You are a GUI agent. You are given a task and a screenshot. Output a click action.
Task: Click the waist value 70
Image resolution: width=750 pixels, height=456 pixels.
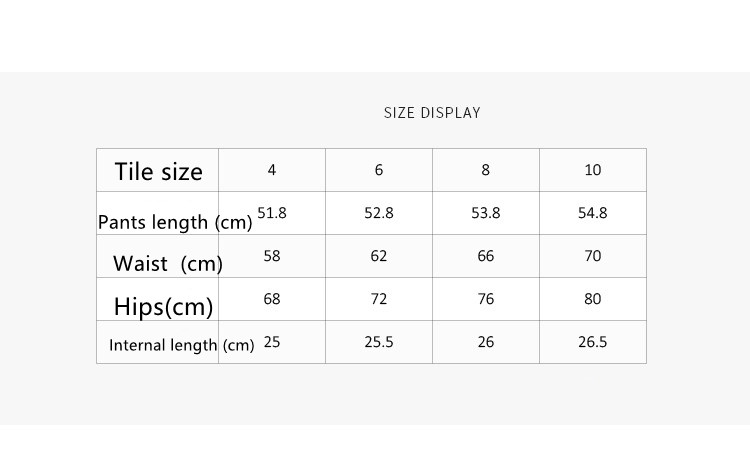(x=593, y=256)
